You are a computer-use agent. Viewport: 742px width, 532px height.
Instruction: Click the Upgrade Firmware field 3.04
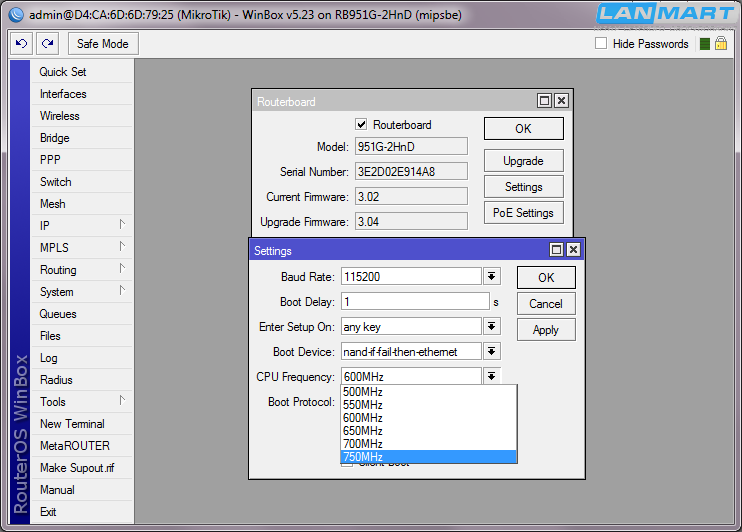coord(411,222)
